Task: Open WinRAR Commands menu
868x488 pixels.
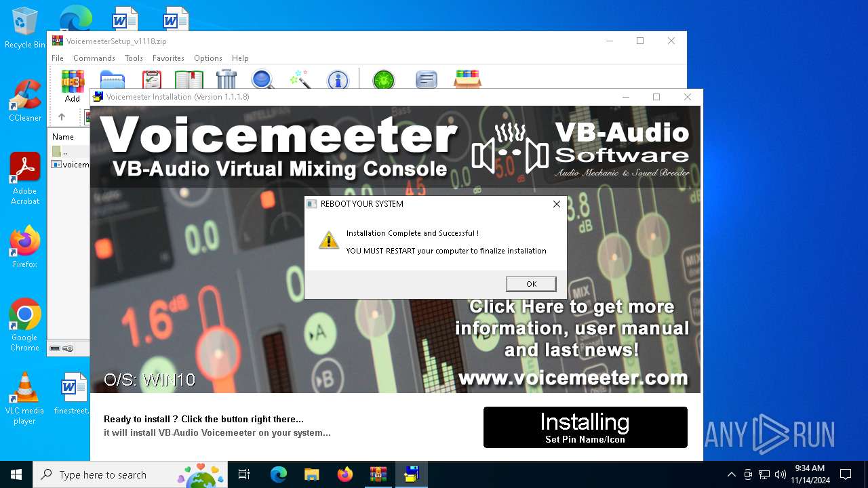Action: coord(94,58)
